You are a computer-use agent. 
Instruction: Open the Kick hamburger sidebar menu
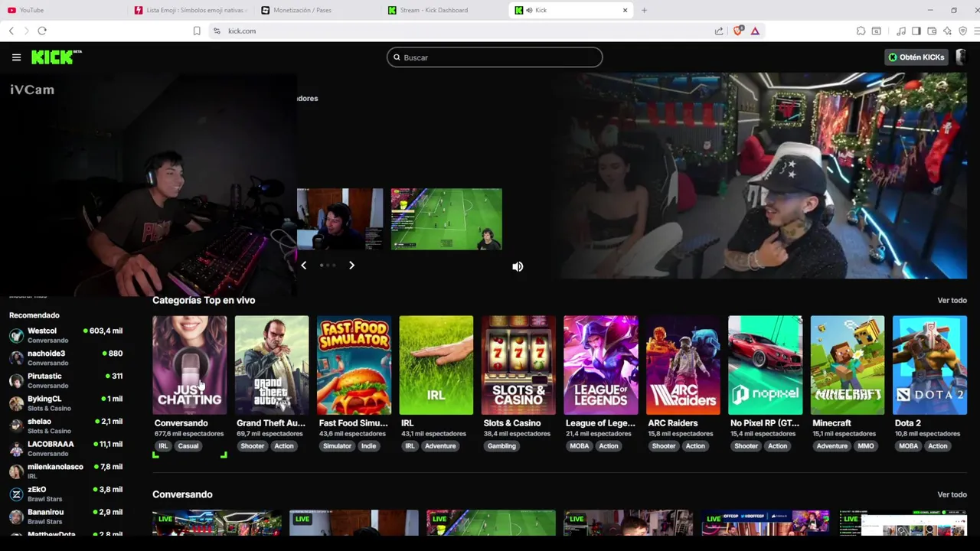pos(16,57)
